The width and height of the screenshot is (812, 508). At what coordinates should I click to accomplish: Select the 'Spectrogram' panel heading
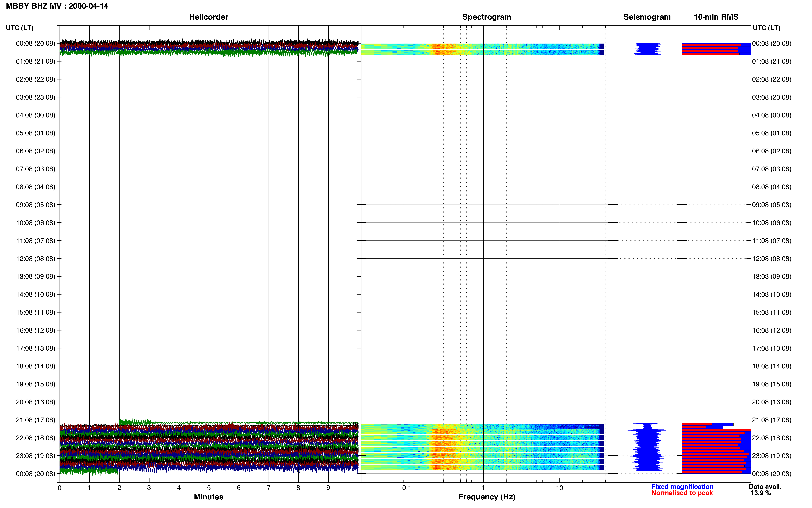pyautogui.click(x=487, y=17)
